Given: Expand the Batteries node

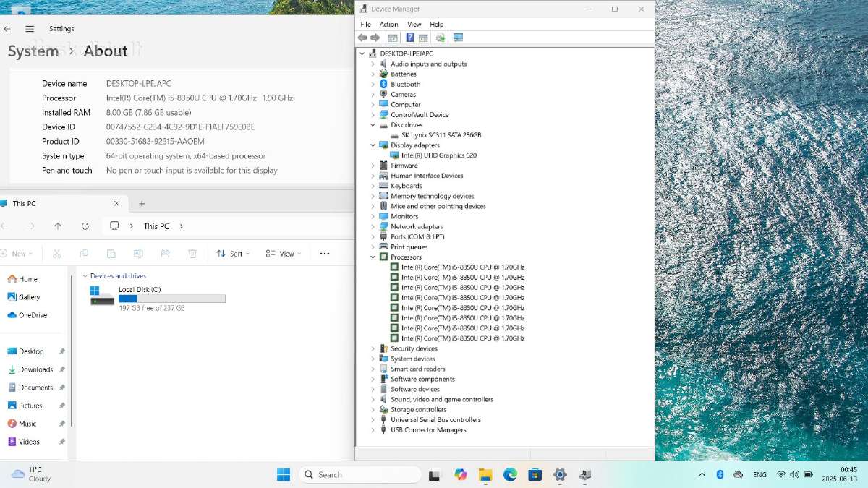Looking at the screenshot, I should coord(373,74).
